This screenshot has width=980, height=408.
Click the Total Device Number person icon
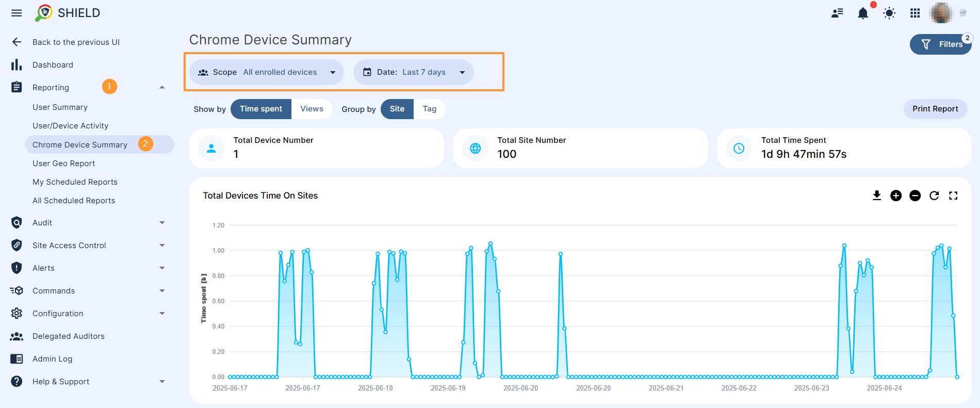click(211, 149)
